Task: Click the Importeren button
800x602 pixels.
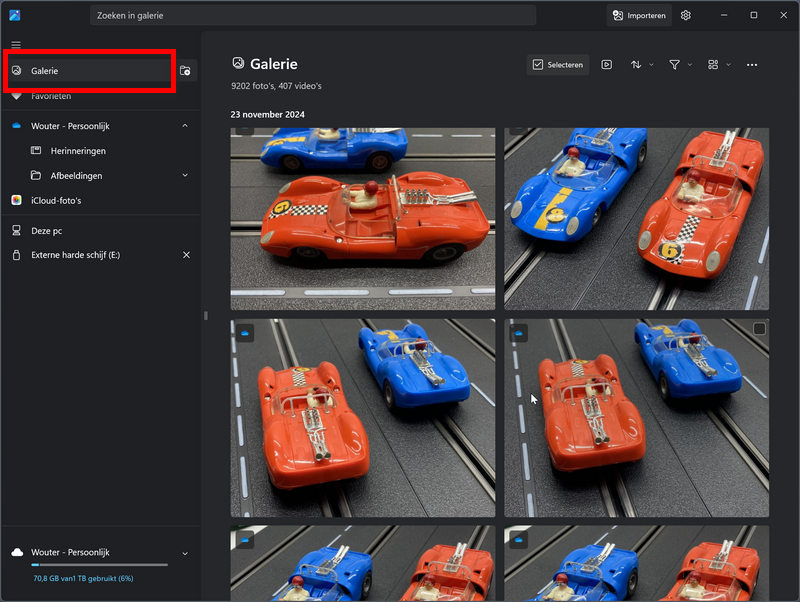Action: pos(639,15)
